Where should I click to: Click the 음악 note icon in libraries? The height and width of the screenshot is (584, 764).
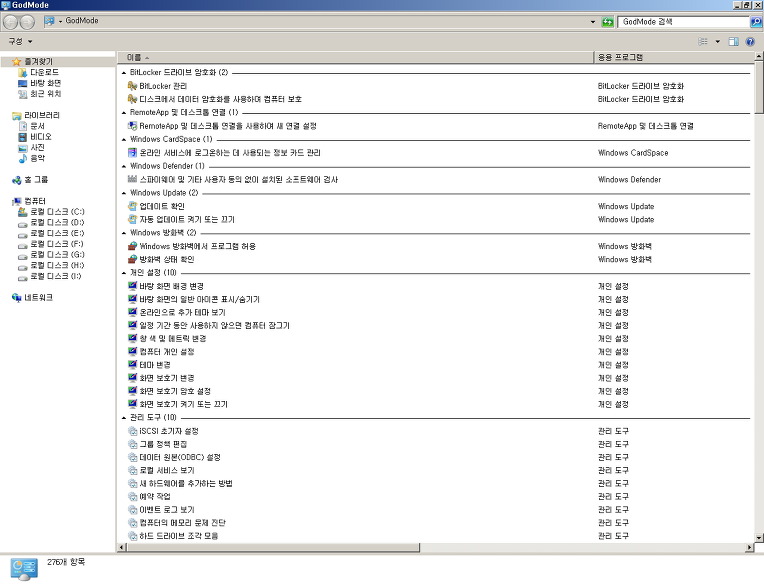(x=22, y=158)
